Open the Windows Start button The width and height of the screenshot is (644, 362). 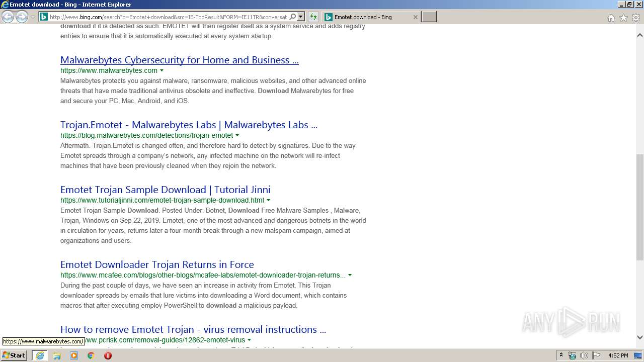coord(14,355)
